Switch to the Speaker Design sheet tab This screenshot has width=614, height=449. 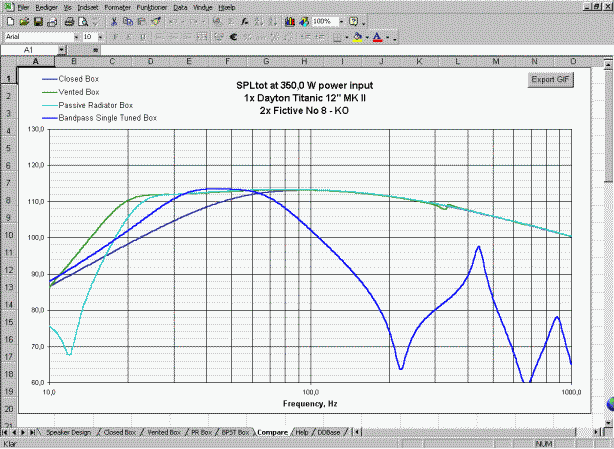[x=69, y=432]
